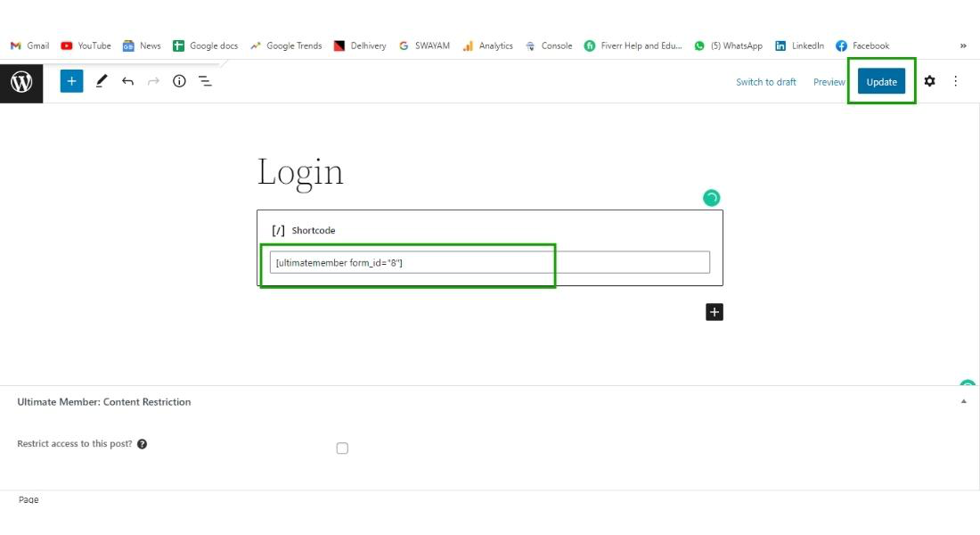The width and height of the screenshot is (980, 535).
Task: Enable Restrict access to this post checkbox
Action: [342, 449]
